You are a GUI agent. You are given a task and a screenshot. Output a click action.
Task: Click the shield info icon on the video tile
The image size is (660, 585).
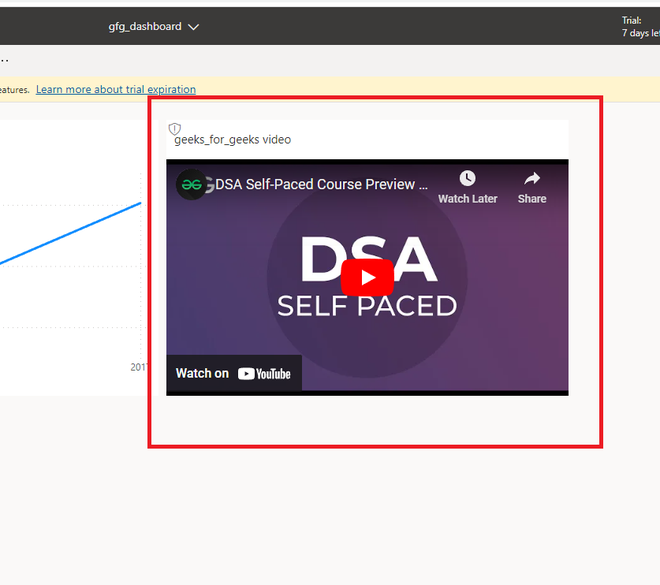click(175, 129)
